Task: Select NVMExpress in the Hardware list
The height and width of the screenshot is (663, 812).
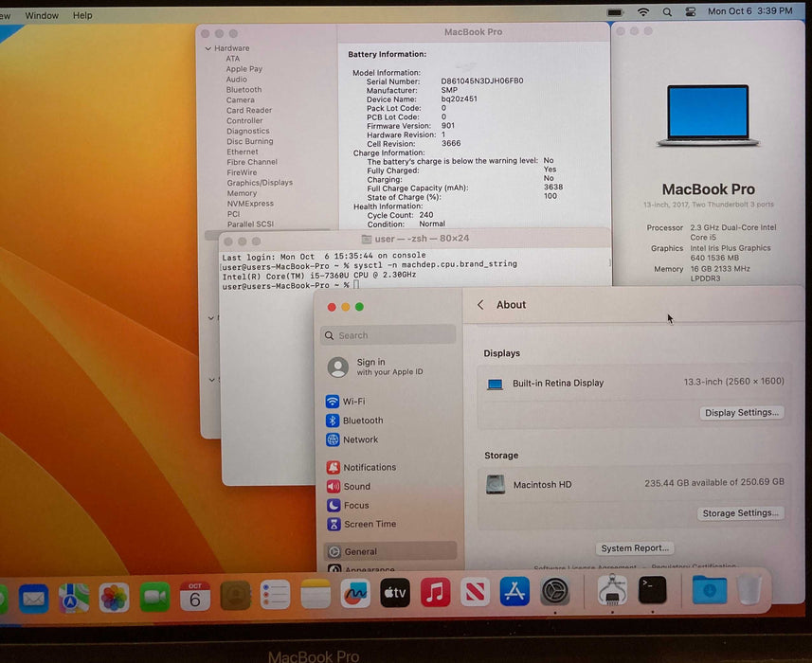Action: [250, 204]
